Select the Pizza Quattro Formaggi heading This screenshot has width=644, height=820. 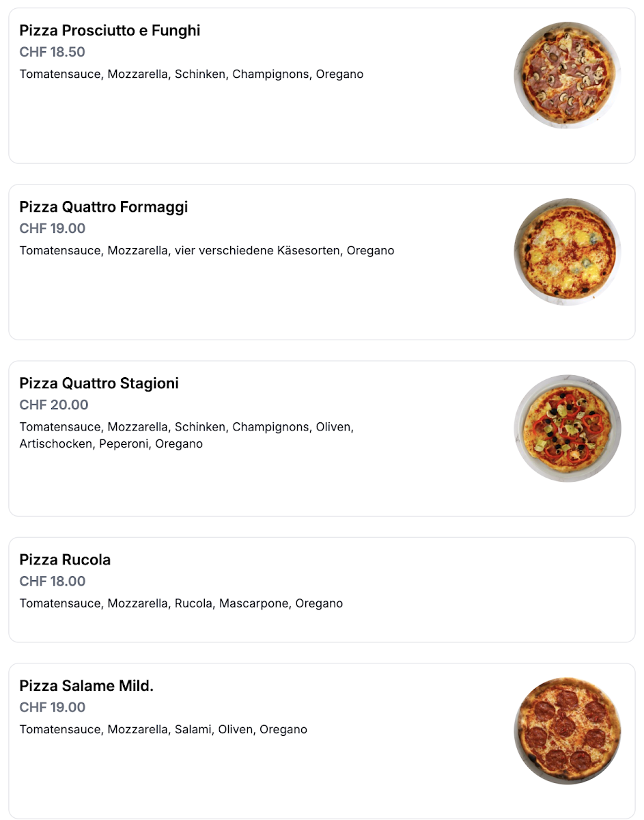(103, 207)
